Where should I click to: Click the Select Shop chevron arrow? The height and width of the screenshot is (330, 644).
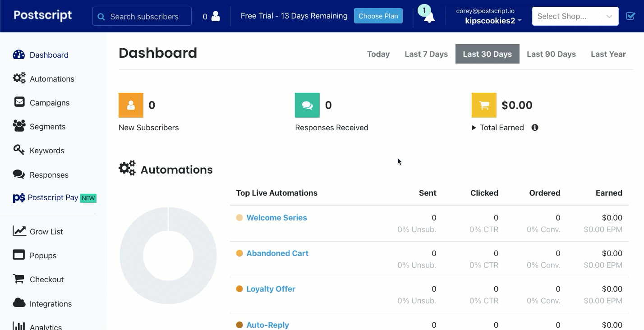(x=609, y=17)
